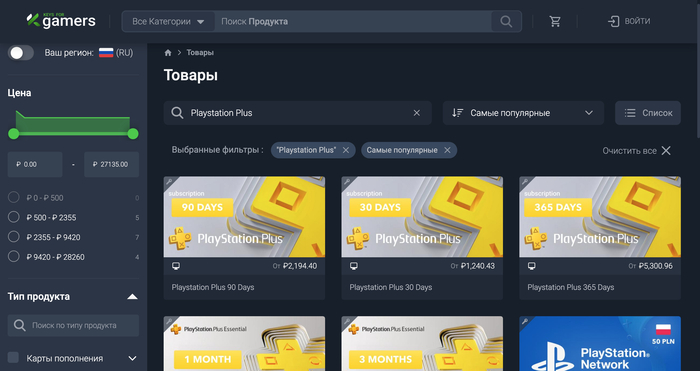Click the key corner icon on 30 Days card
Viewport: 700px width, 371px height.
[346, 181]
